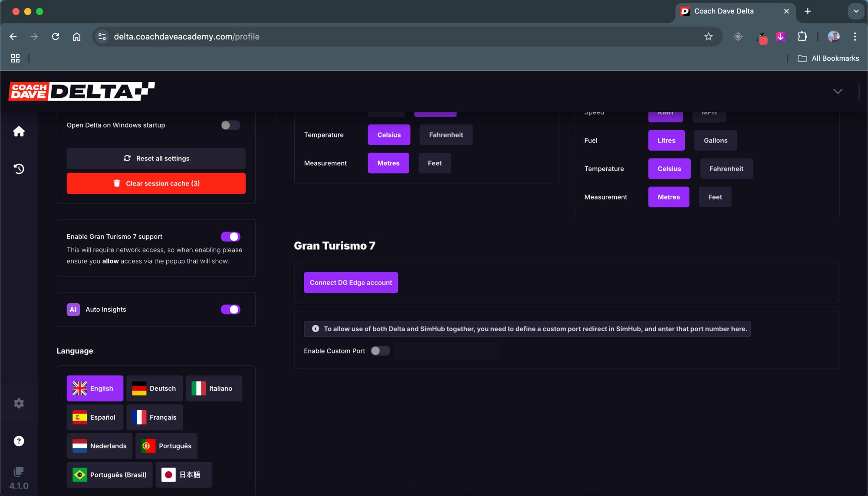Open site information icon in address bar

point(102,36)
